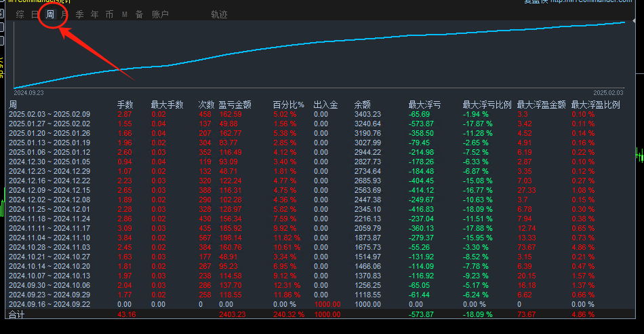
Task: Click the 次数 column header
Action: 207,105
